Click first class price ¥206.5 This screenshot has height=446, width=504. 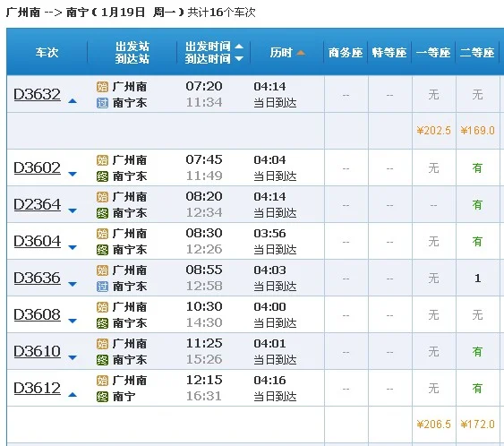[x=433, y=425]
